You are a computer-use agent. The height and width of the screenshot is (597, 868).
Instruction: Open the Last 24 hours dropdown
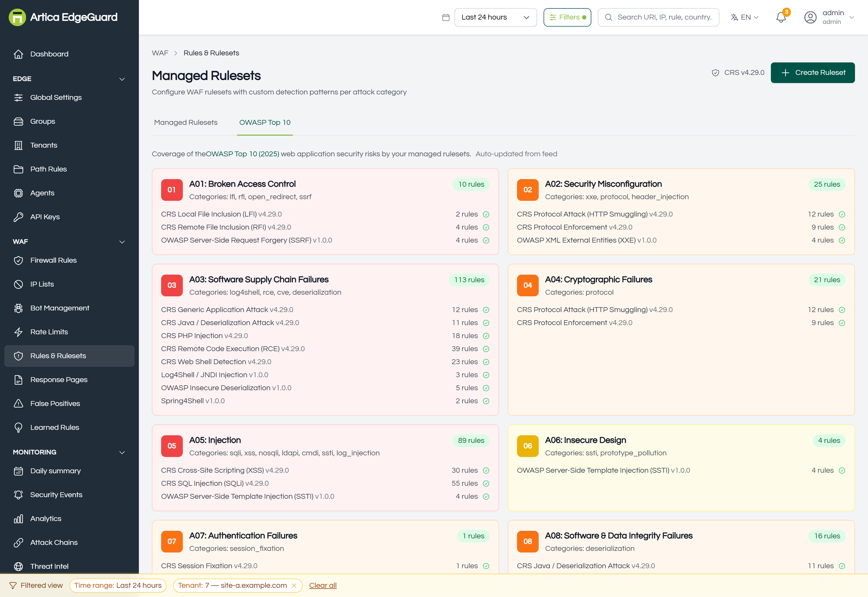point(495,18)
